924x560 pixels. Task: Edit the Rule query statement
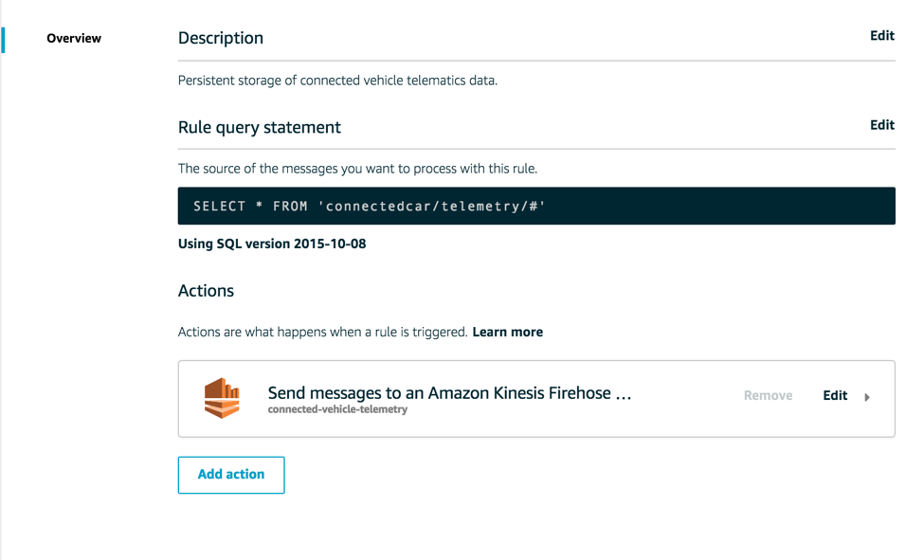(882, 125)
